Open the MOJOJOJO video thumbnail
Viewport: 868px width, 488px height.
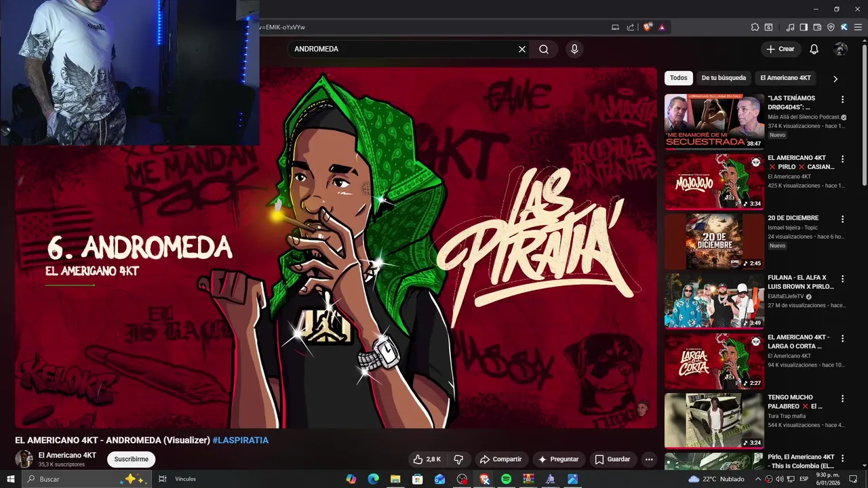coord(714,181)
